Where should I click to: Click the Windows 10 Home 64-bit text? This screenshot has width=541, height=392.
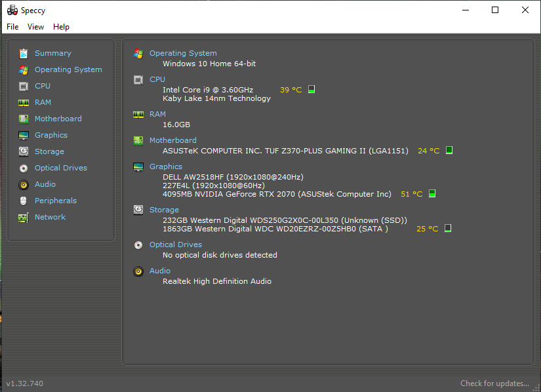click(209, 64)
